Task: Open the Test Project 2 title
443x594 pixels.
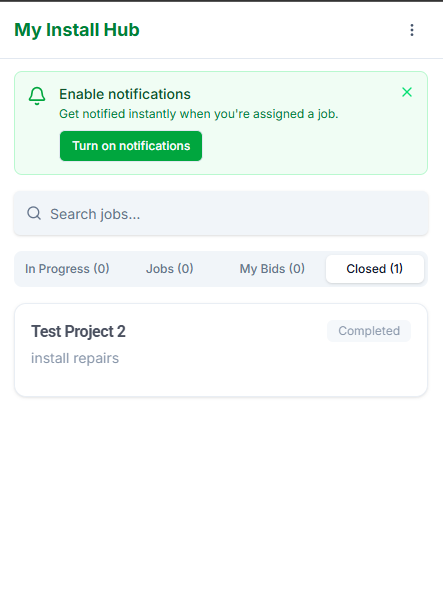Action: [78, 331]
